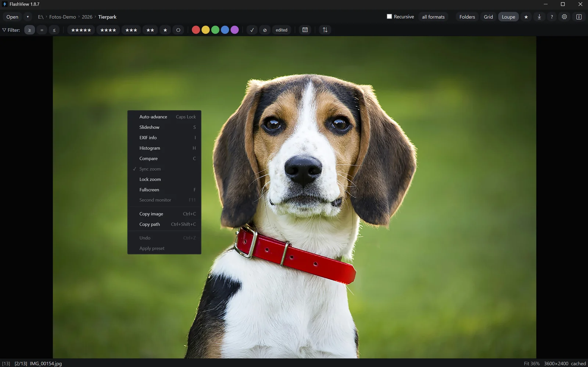Filter by blue color label
Image resolution: width=588 pixels, height=367 pixels.
click(225, 30)
